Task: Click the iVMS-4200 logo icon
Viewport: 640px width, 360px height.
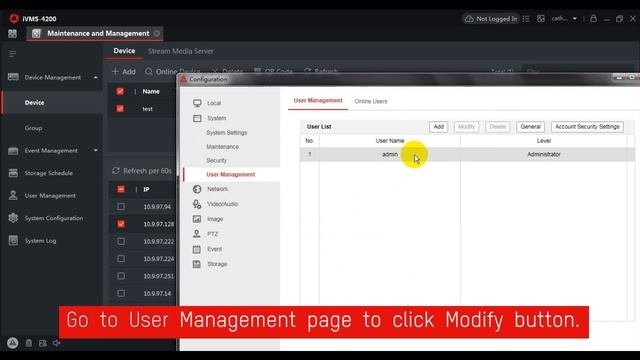Action: click(14, 18)
